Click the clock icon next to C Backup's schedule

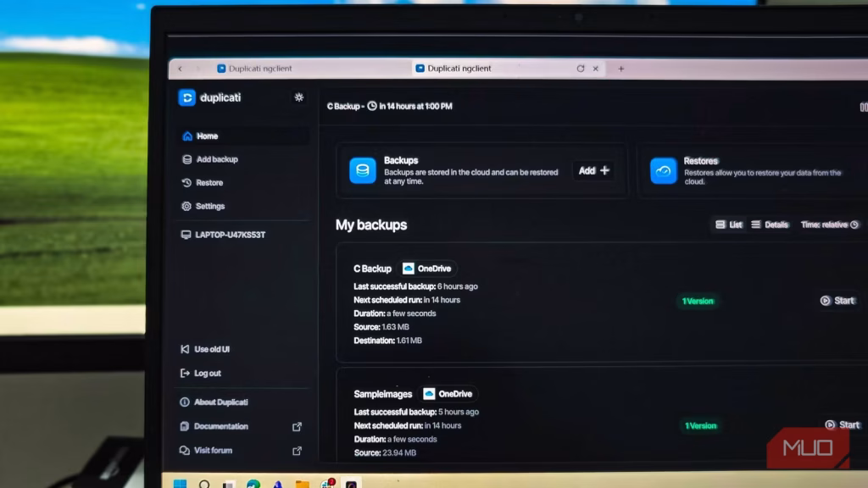click(371, 106)
